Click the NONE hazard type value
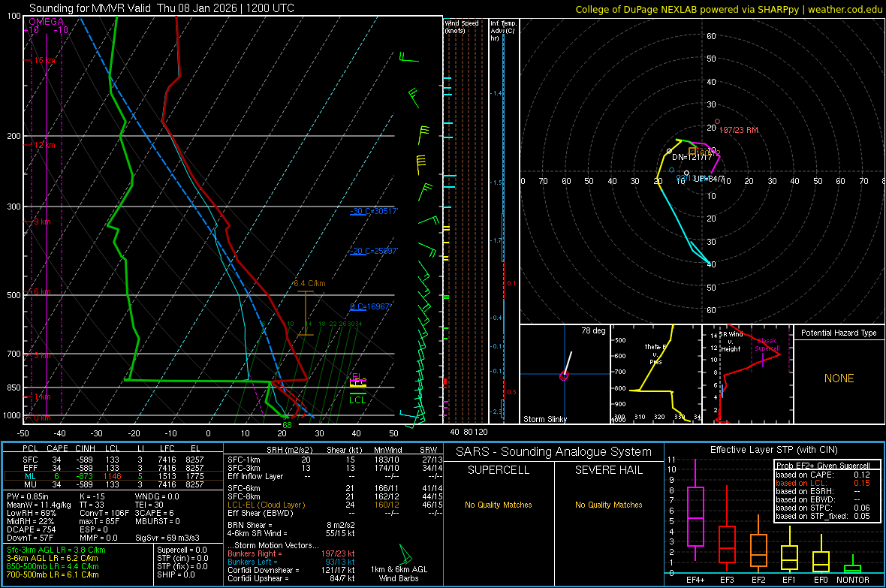 click(839, 378)
